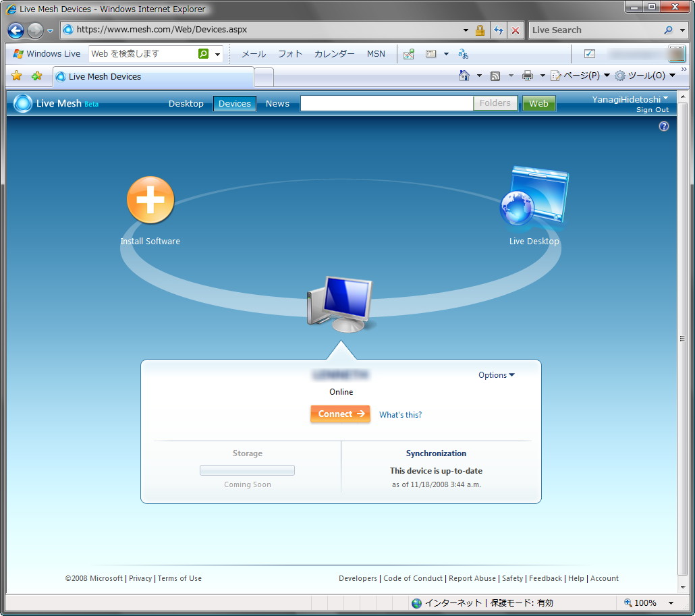The image size is (695, 616).
Task: Open the Home button dropdown arrow
Action: [x=479, y=76]
